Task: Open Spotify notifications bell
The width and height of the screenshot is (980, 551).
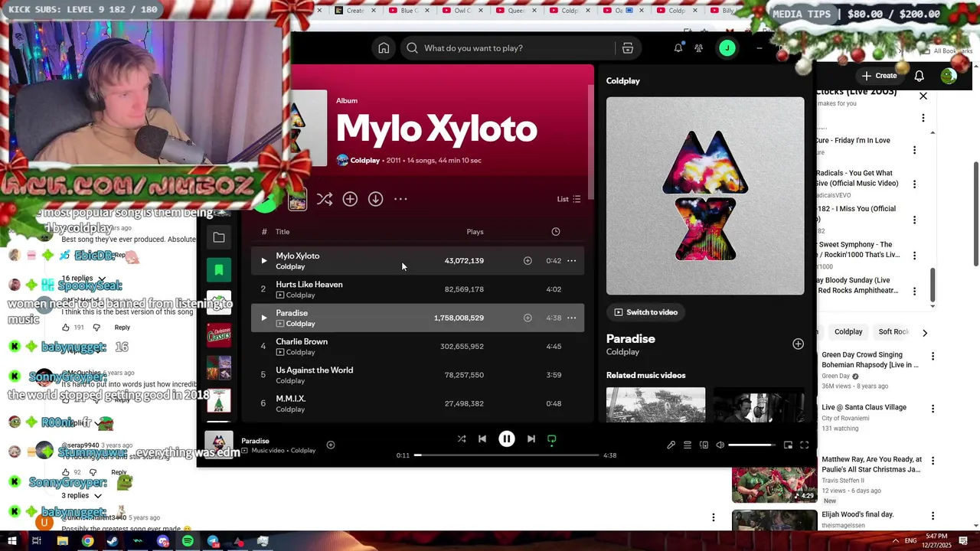Action: (678, 48)
